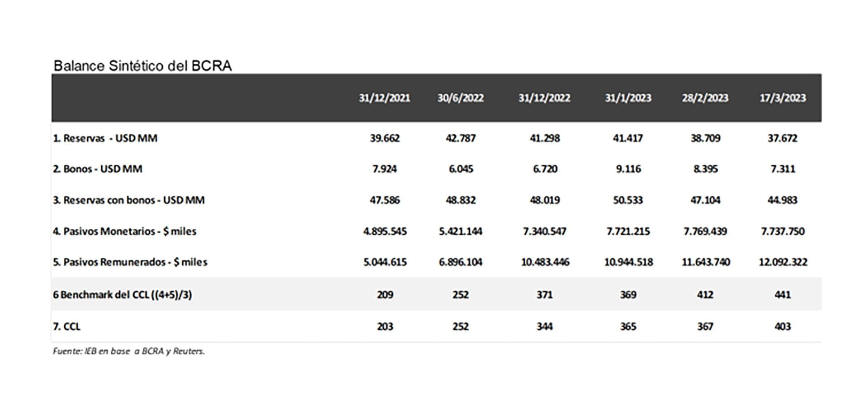This screenshot has height=414, width=868.
Task: Select the '1. Reservas - USD MM' row label
Action: point(105,138)
